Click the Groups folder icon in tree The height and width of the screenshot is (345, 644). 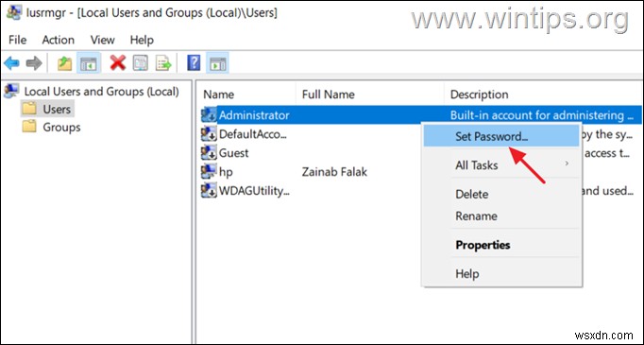[29, 127]
